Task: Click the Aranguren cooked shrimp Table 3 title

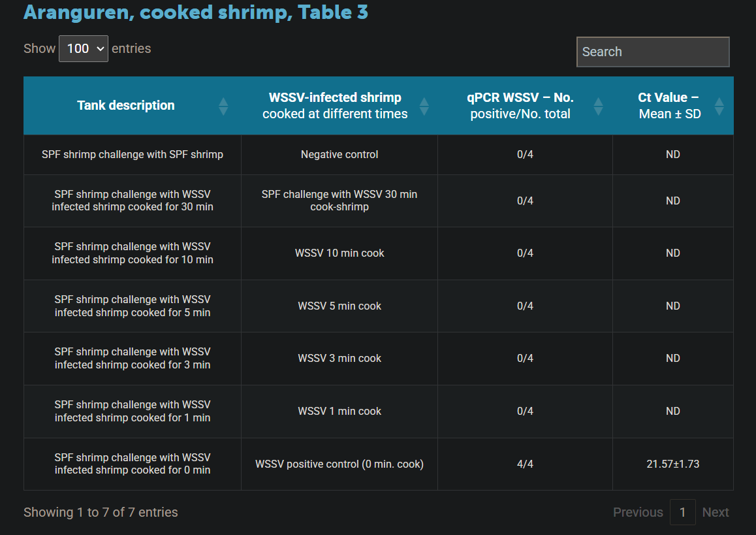Action: tap(196, 12)
